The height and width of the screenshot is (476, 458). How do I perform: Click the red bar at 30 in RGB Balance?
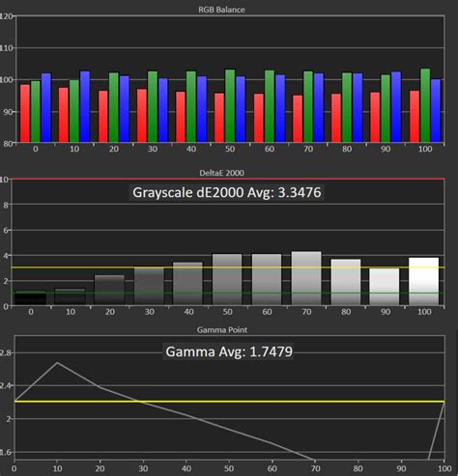click(x=142, y=116)
